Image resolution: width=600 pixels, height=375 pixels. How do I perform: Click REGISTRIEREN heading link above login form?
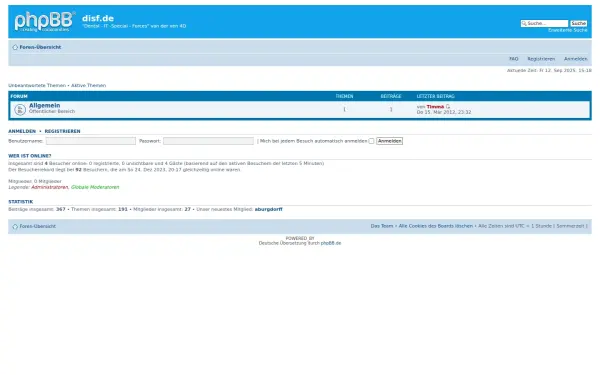(62, 131)
